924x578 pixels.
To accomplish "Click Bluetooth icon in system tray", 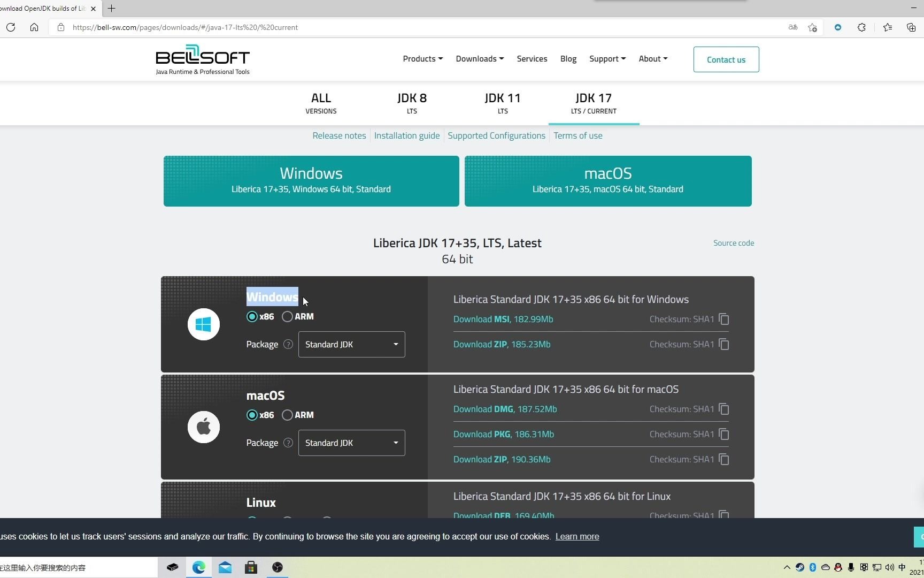I will tap(812, 567).
